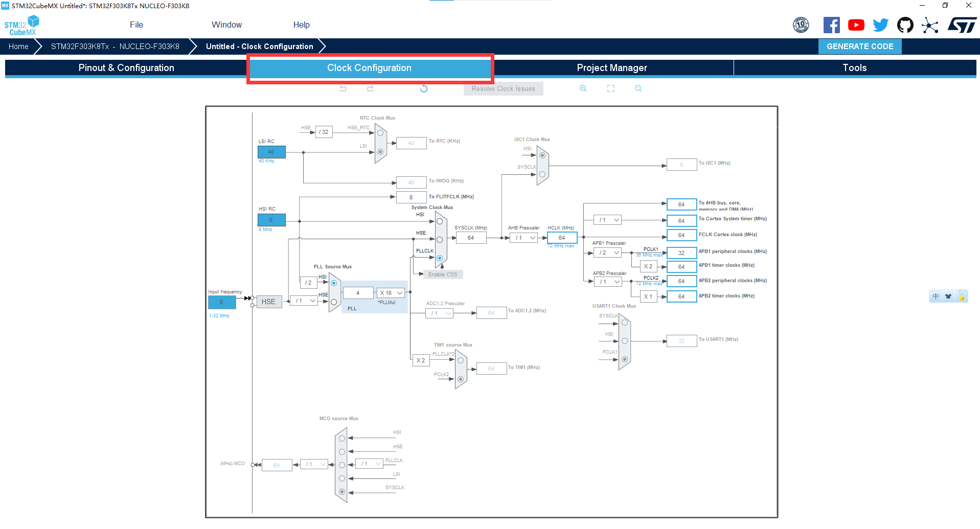Open PLLMul X 16 dropdown
This screenshot has width=980, height=529.
(x=391, y=293)
